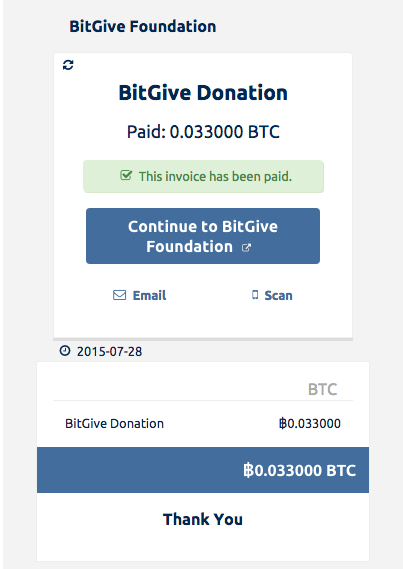The height and width of the screenshot is (569, 403).
Task: Click the external link icon on button
Action: 246,248
